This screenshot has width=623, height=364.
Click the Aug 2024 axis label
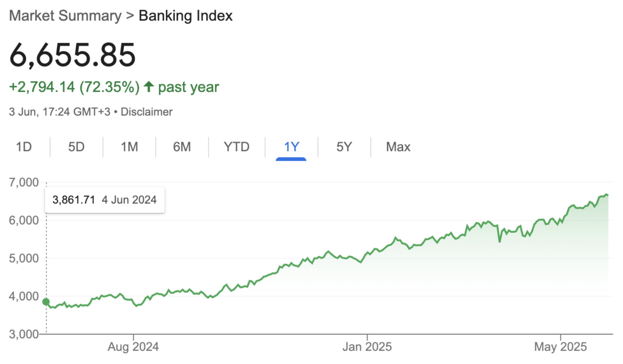pos(133,347)
